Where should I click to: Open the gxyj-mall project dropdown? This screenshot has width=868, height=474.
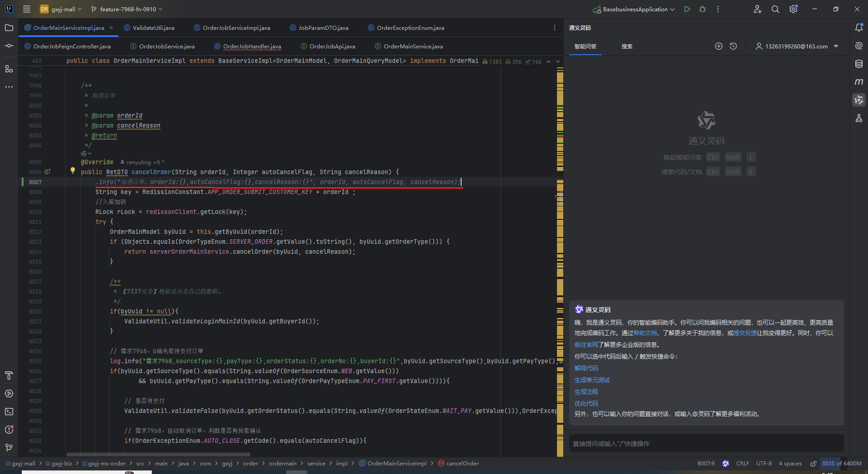click(61, 9)
